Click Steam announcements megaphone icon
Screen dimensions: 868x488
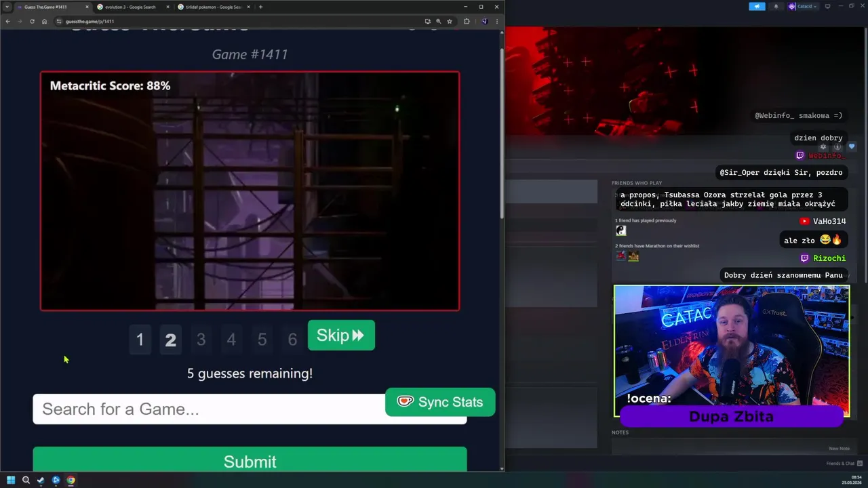(x=757, y=6)
